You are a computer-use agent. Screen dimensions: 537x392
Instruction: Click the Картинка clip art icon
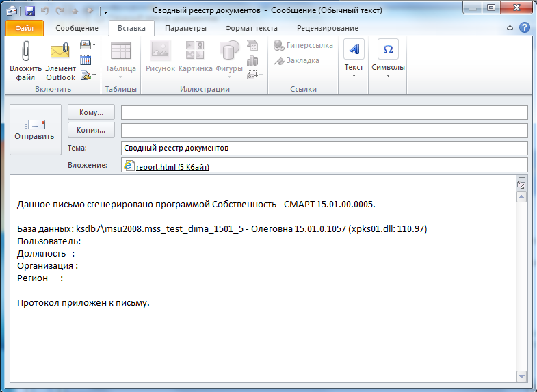(x=195, y=50)
